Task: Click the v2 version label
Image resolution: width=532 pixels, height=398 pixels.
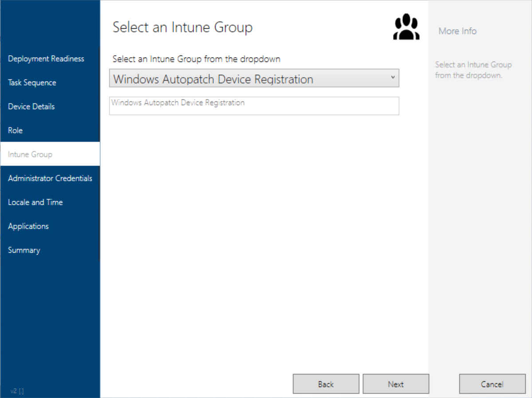Action: pyautogui.click(x=16, y=391)
